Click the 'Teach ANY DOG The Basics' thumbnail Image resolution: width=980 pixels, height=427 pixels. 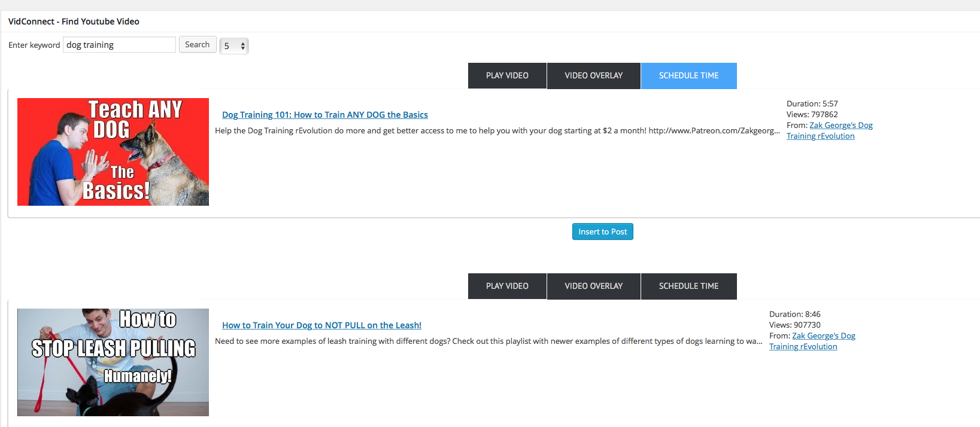tap(113, 152)
